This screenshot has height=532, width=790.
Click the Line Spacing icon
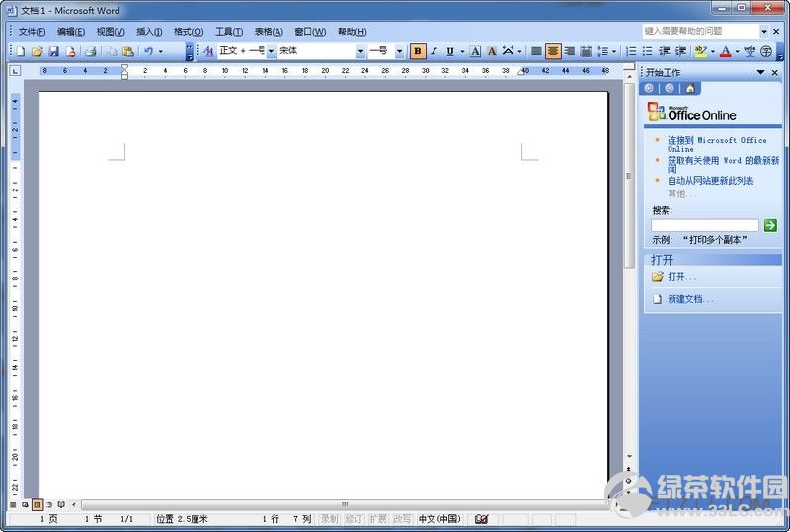click(x=602, y=51)
